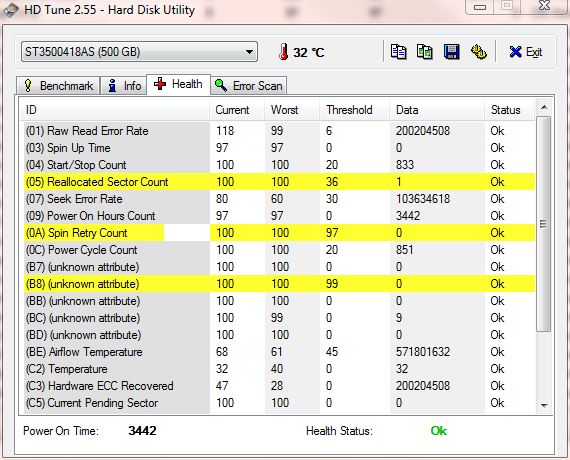Select the (BD) unknown attribute row
Image resolution: width=570 pixels, height=460 pixels.
(279, 335)
